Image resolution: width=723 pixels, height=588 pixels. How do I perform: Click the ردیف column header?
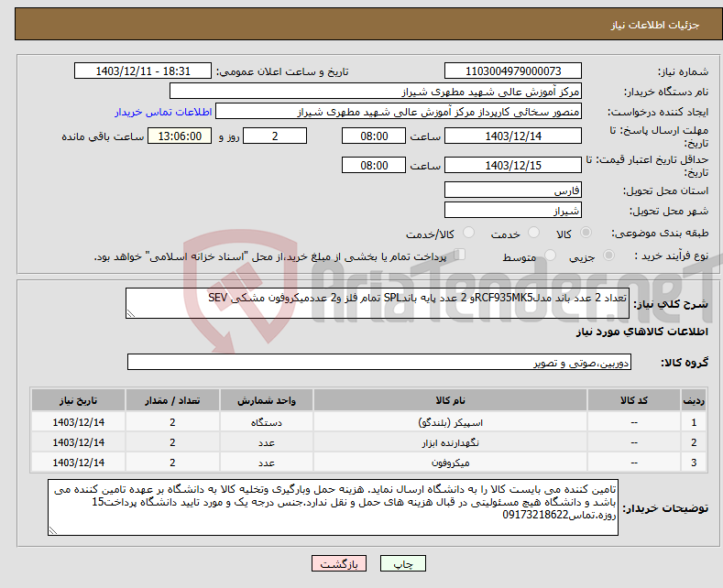pos(694,400)
